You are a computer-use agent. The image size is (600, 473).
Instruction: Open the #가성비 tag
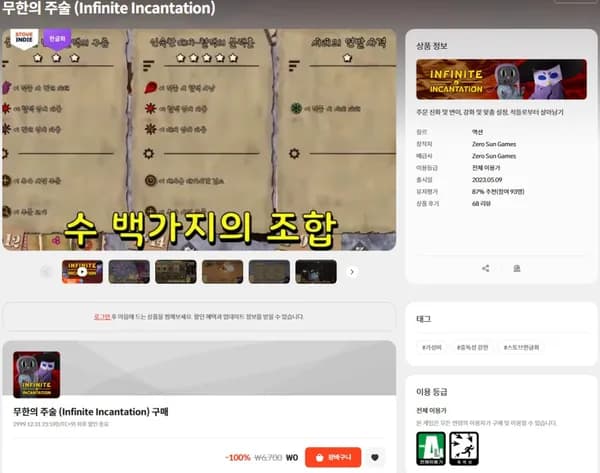tap(432, 347)
